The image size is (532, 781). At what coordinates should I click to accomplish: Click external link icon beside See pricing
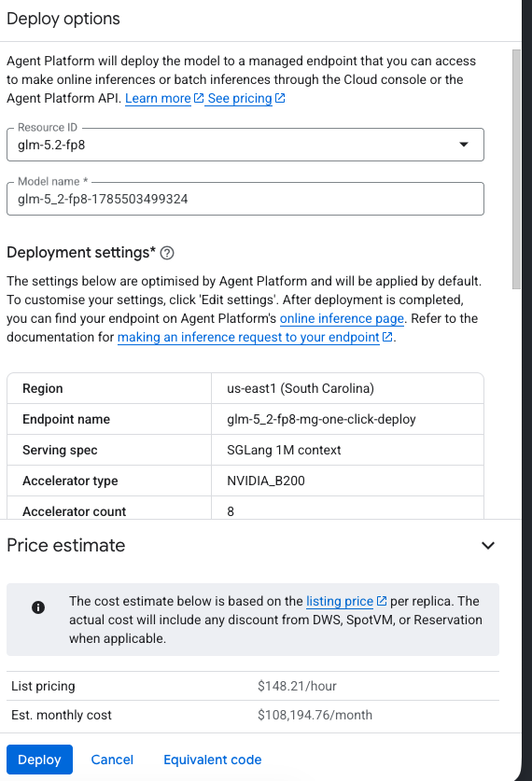point(280,98)
